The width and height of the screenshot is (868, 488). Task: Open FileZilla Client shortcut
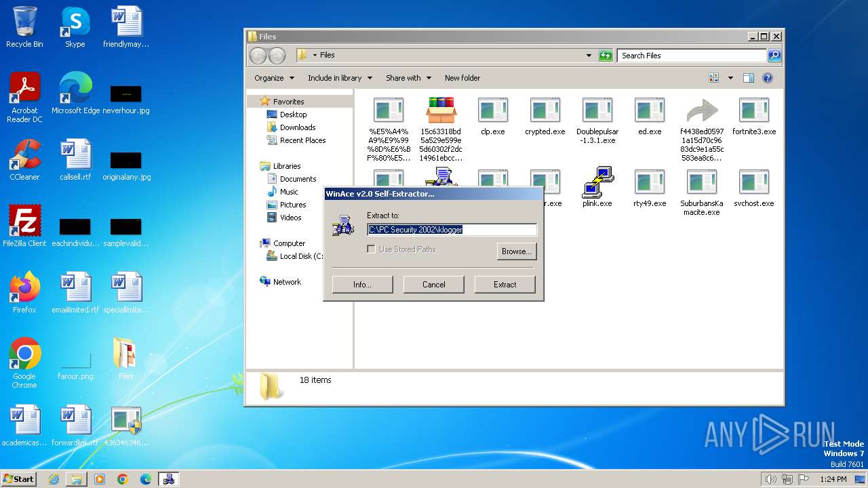pyautogui.click(x=24, y=226)
